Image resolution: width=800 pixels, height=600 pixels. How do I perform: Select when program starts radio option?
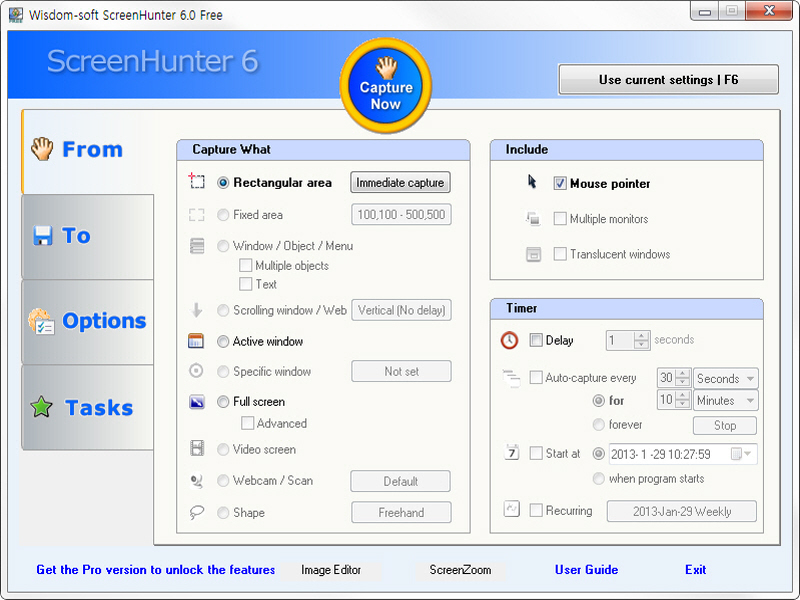point(598,479)
